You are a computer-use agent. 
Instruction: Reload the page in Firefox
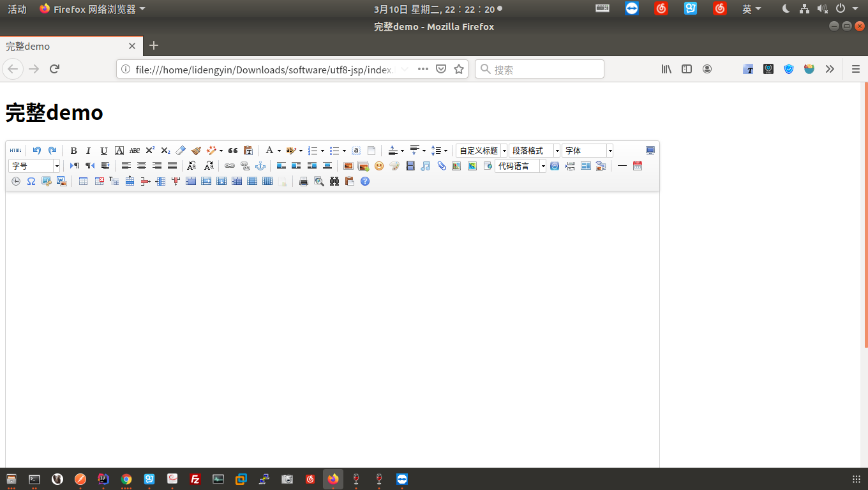click(54, 69)
